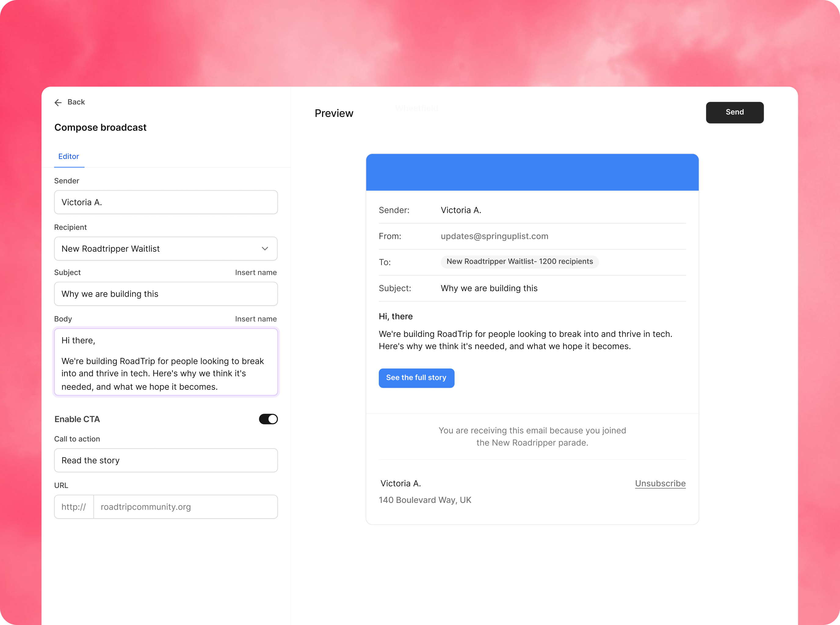Click the updates@springuplist.com address
Viewport: 840px width, 625px height.
[494, 237]
